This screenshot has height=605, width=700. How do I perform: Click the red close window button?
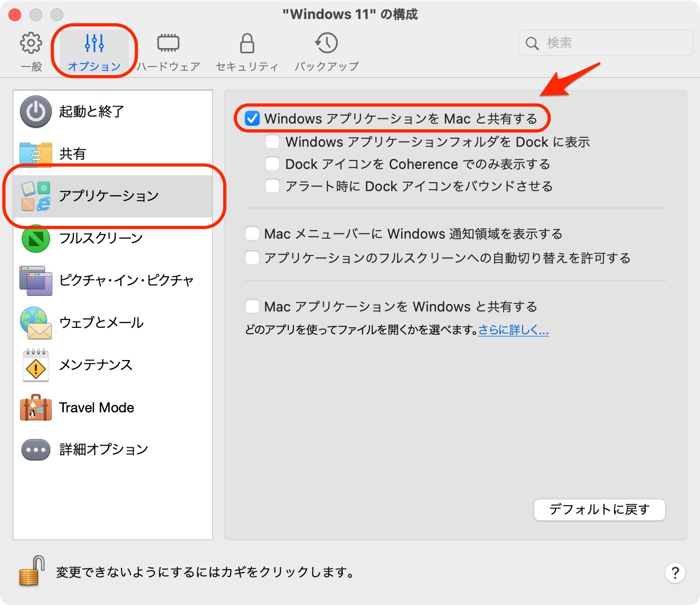click(x=15, y=15)
